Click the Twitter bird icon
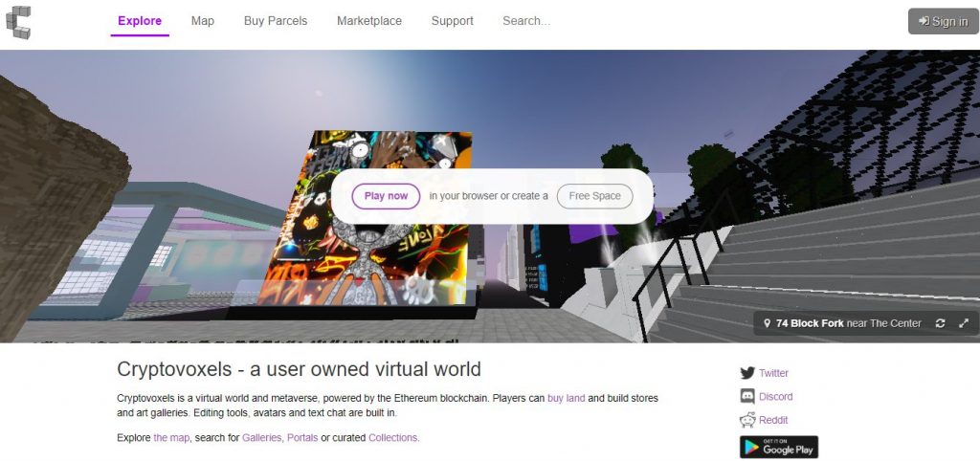This screenshot has width=980, height=461. (747, 374)
